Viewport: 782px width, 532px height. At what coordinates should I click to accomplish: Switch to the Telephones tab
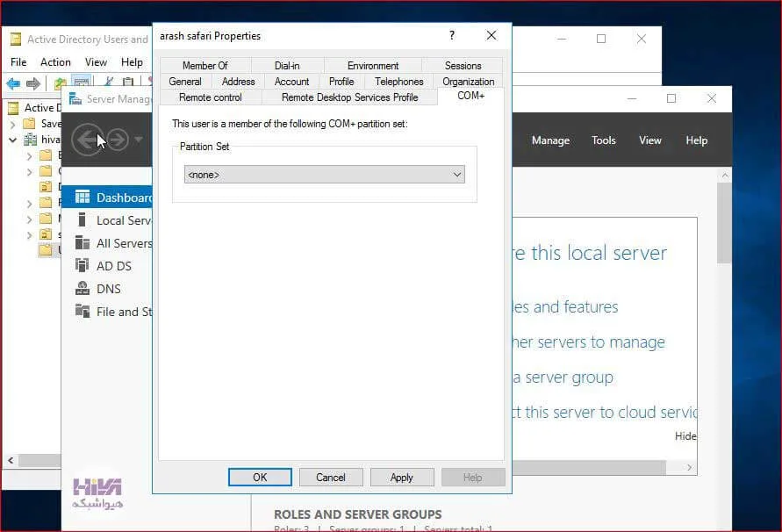399,82
